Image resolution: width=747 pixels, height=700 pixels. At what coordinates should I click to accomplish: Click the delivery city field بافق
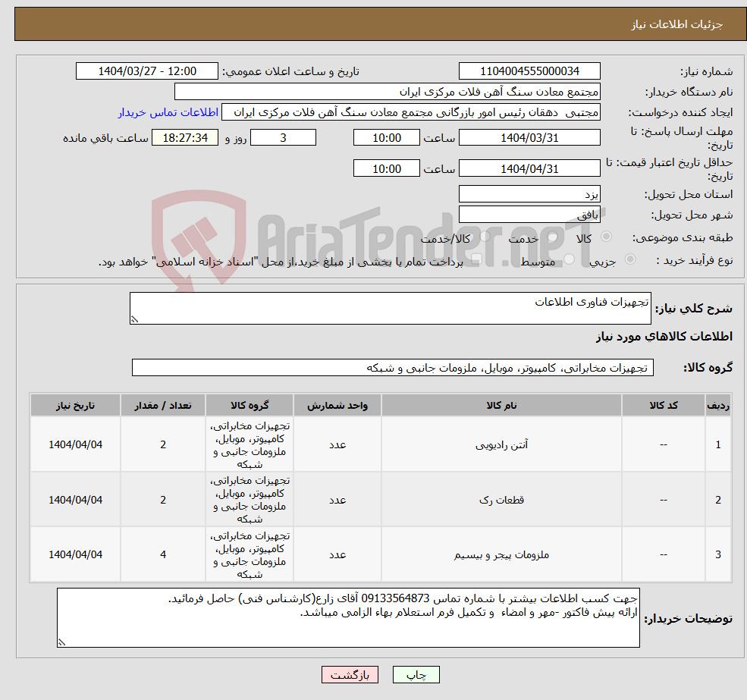click(x=529, y=215)
